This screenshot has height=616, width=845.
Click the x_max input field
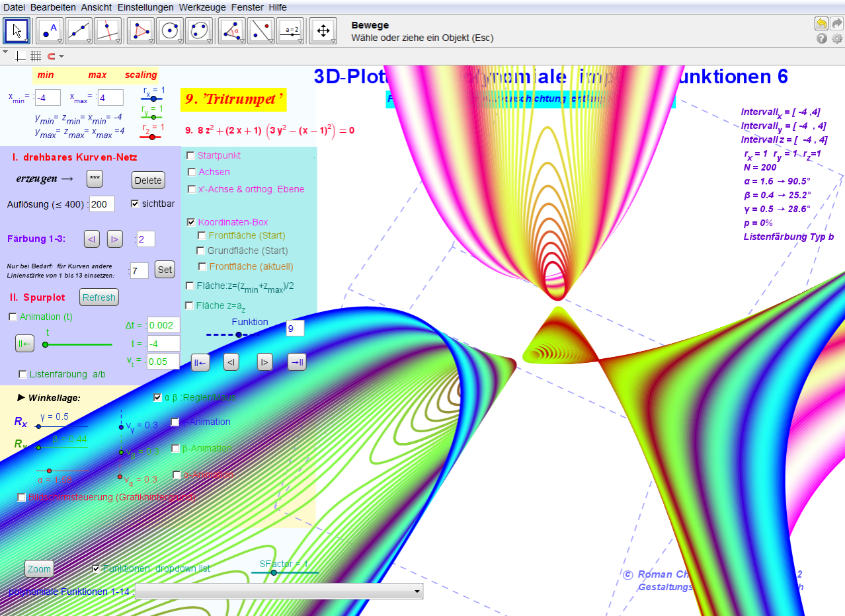(x=110, y=98)
